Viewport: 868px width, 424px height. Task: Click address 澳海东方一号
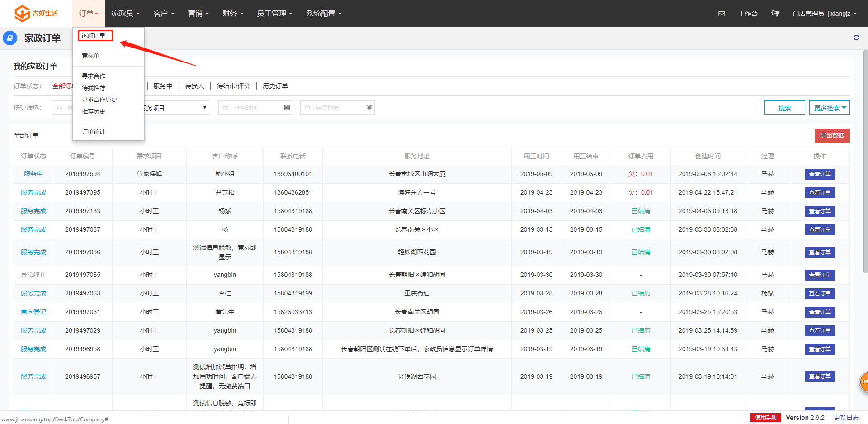coord(417,192)
